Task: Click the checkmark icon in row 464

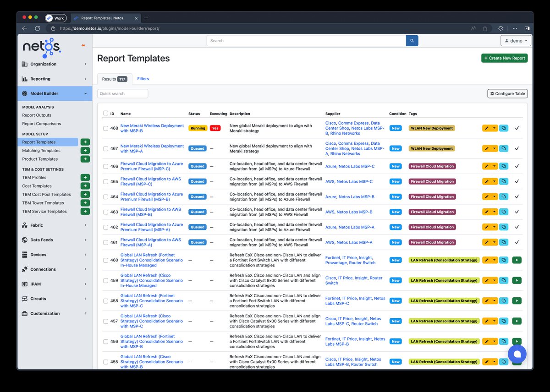Action: point(517,196)
